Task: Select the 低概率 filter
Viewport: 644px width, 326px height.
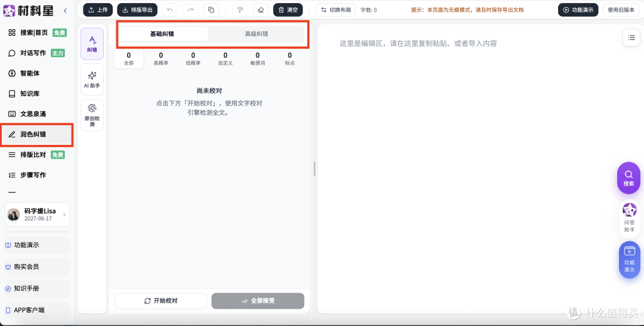Action: click(x=193, y=59)
